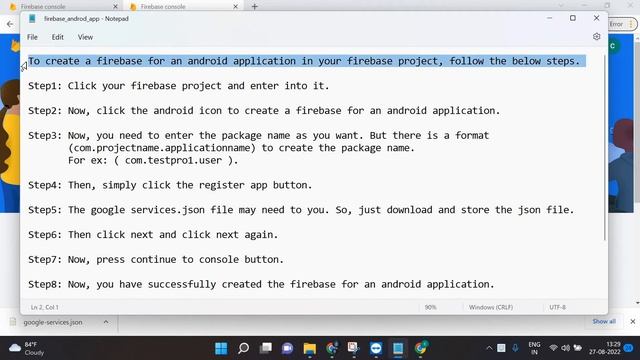Viewport: 640px width, 360px height.
Task: Open the first Chrome icon on taskbar
Action: [x=332, y=348]
